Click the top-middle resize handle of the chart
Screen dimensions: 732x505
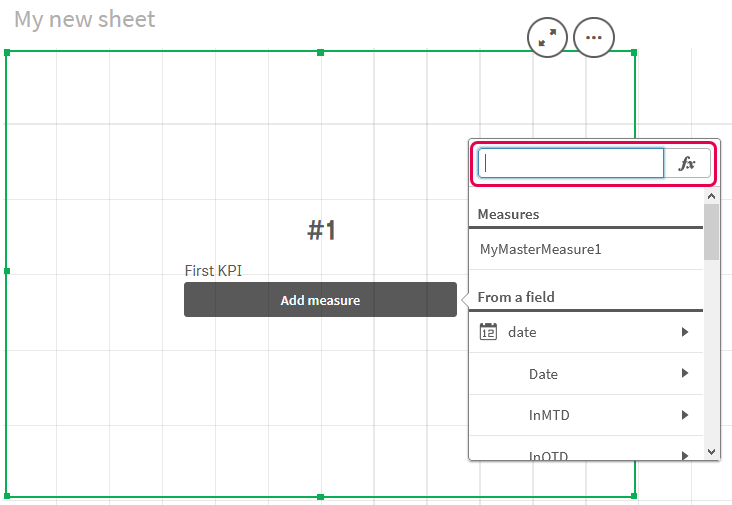point(320,51)
